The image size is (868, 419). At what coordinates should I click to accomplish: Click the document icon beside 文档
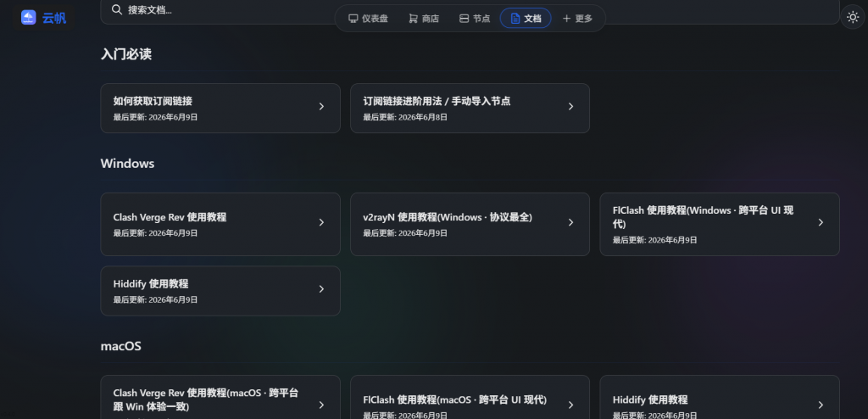(515, 19)
